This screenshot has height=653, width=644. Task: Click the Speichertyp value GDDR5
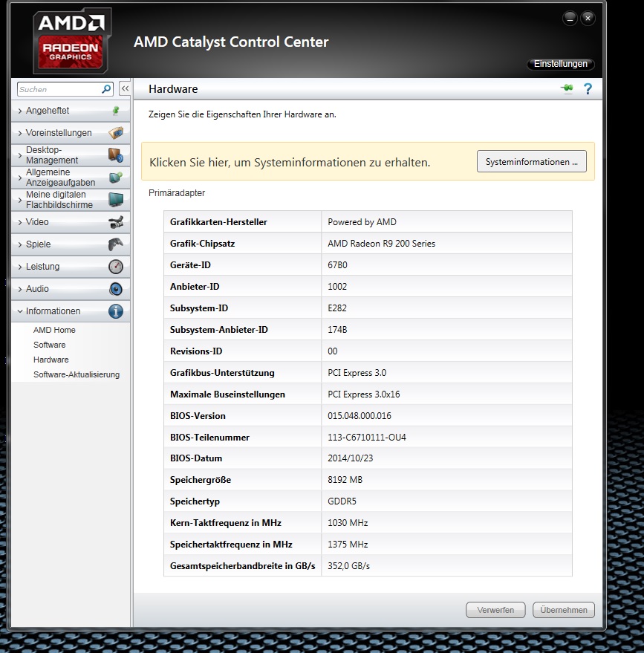pyautogui.click(x=342, y=501)
